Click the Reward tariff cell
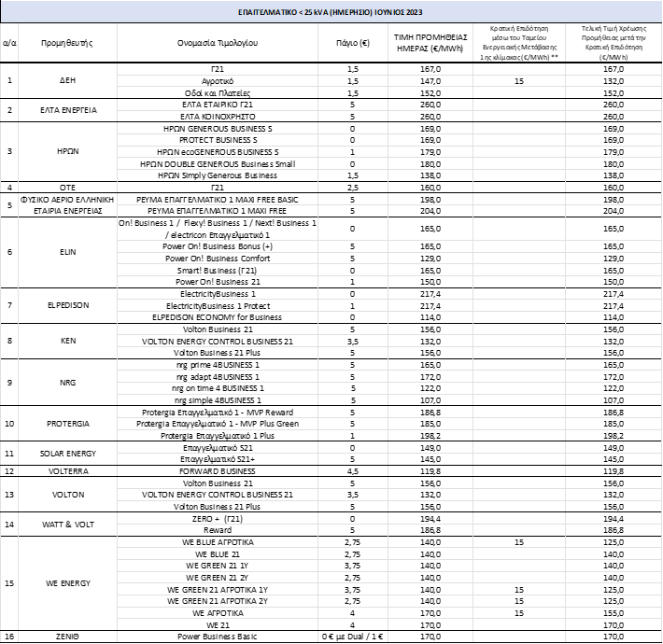The height and width of the screenshot is (644, 663). (218, 530)
